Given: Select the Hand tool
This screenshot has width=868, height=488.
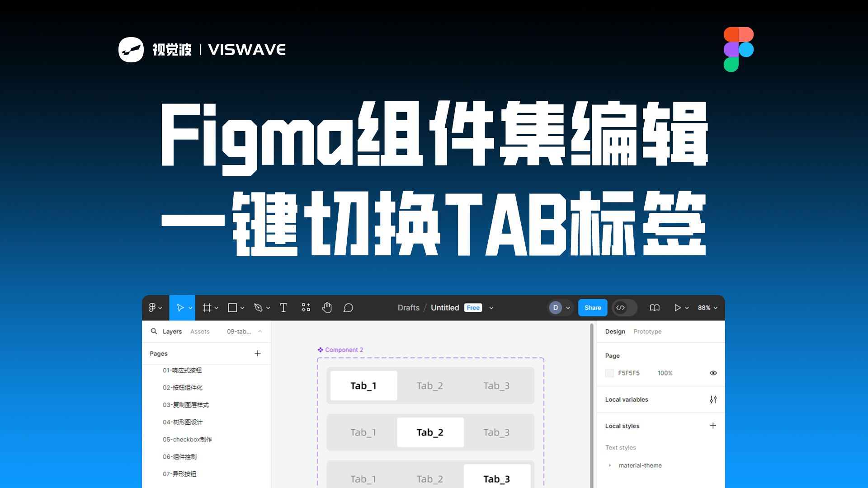Looking at the screenshot, I should coord(327,308).
